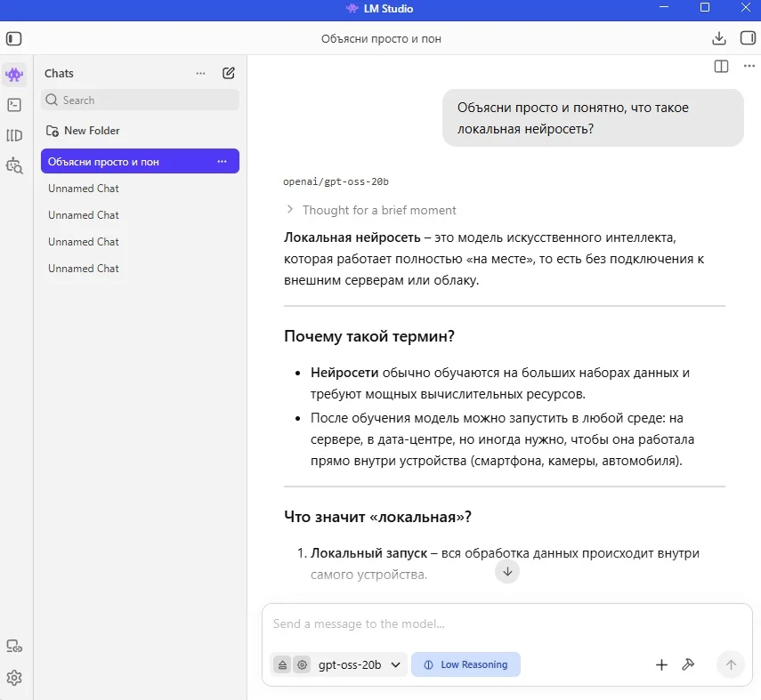Click the split view icon
761x700 pixels.
(x=721, y=67)
